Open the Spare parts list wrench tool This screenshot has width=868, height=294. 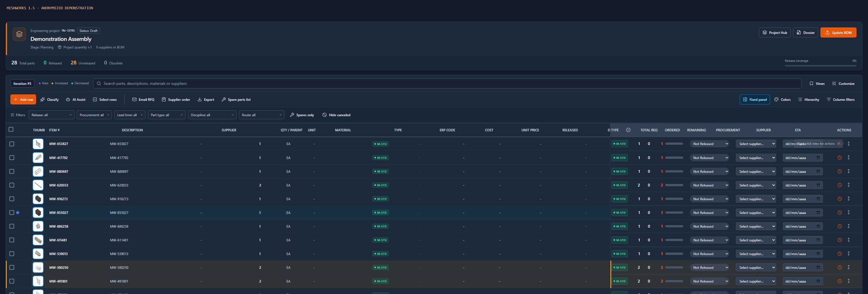[x=236, y=99]
